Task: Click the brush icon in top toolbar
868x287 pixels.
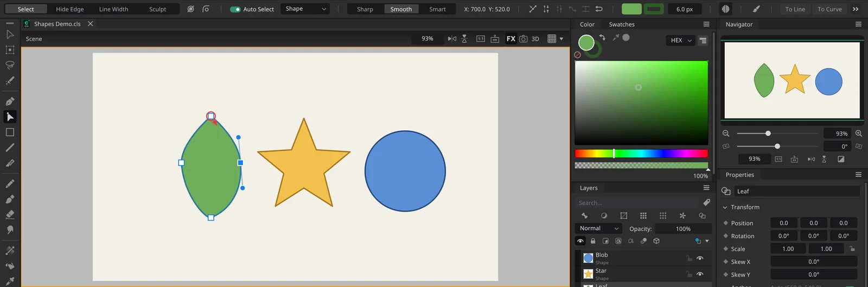Action: coord(756,9)
